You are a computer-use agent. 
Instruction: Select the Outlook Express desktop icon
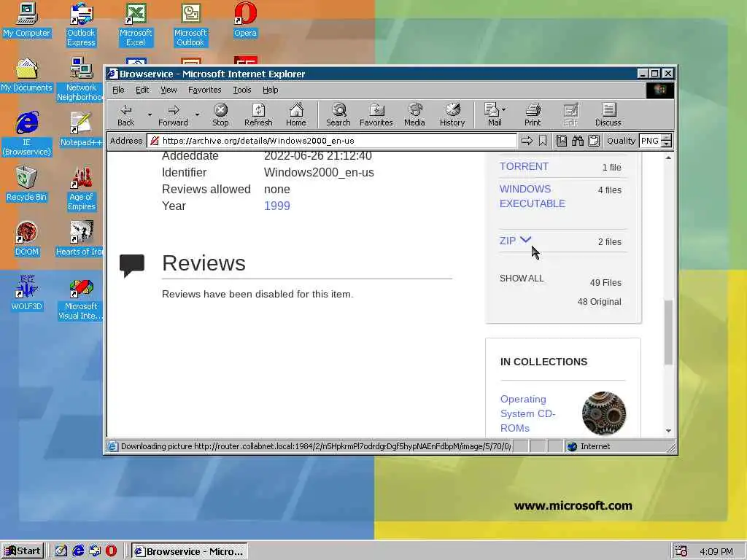[x=81, y=24]
